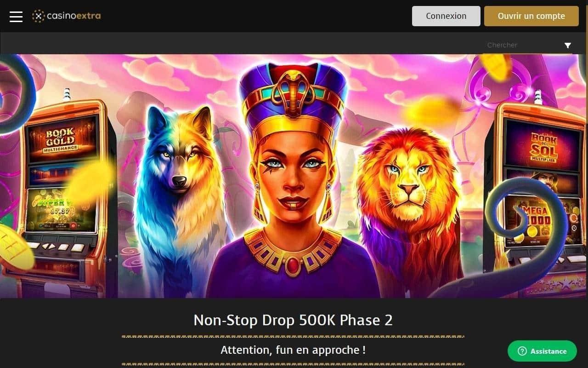
Task: Click the question mark Assistance icon
Action: point(522,351)
